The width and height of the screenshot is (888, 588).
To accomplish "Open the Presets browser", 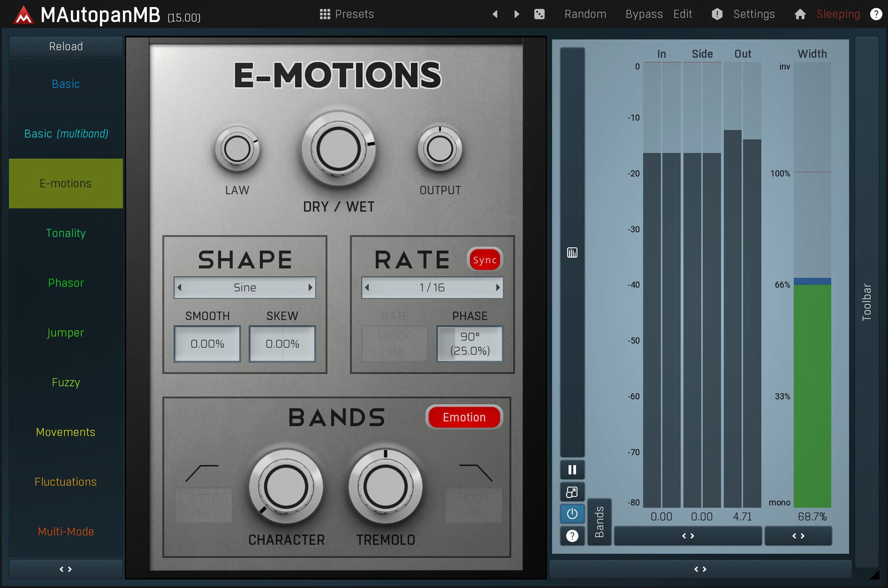I will click(x=346, y=14).
